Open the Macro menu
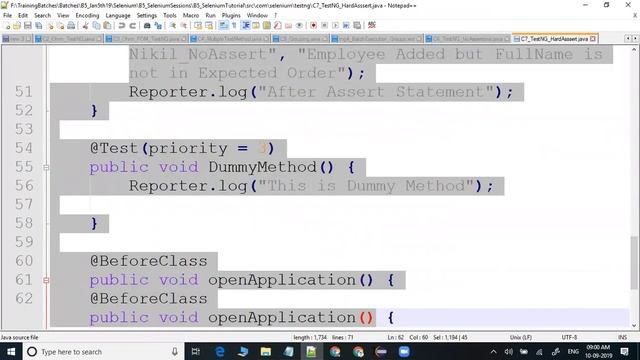Image resolution: width=640 pixels, height=360 pixels. pyautogui.click(x=191, y=16)
